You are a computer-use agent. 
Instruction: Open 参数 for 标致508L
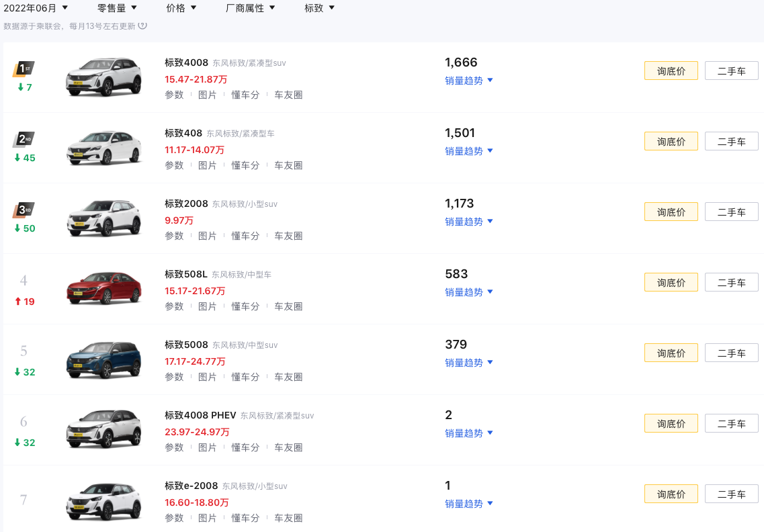[x=174, y=306]
